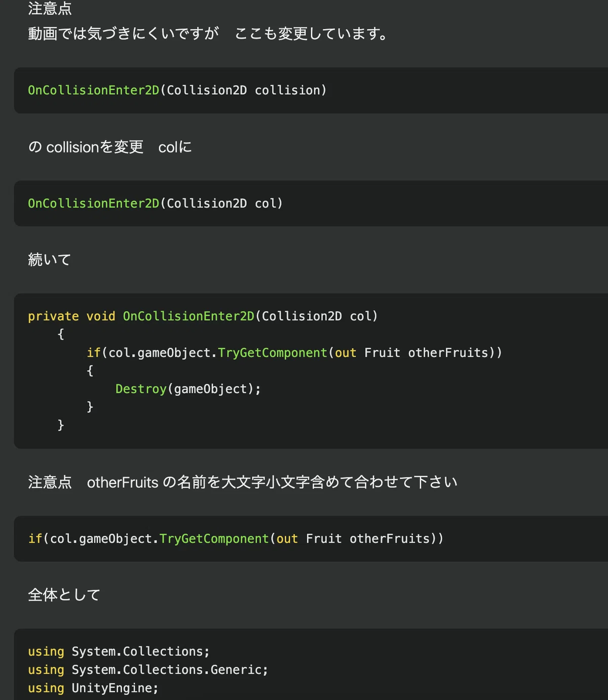Click '(gameObject);' after Destroy
This screenshot has height=700, width=608.
(x=214, y=389)
